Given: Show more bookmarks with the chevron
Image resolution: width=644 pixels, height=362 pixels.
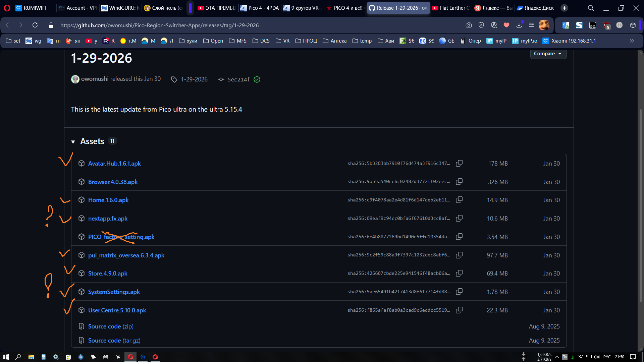Looking at the screenshot, I should (x=632, y=41).
